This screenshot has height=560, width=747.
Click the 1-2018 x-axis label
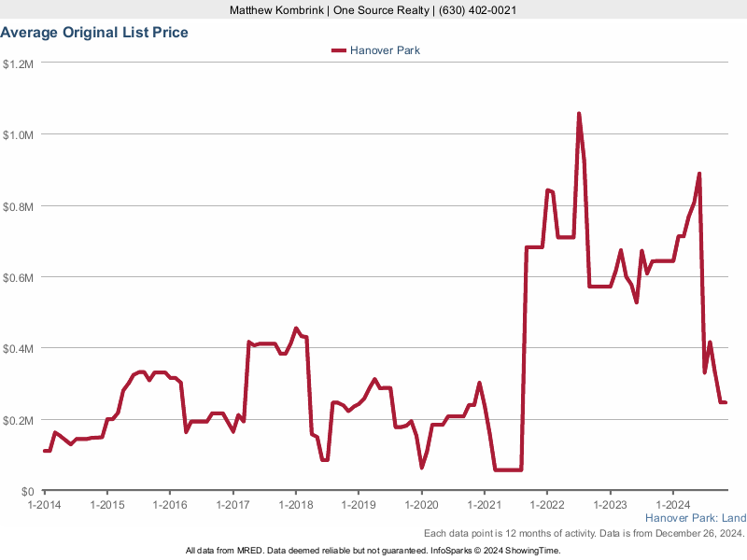point(295,504)
